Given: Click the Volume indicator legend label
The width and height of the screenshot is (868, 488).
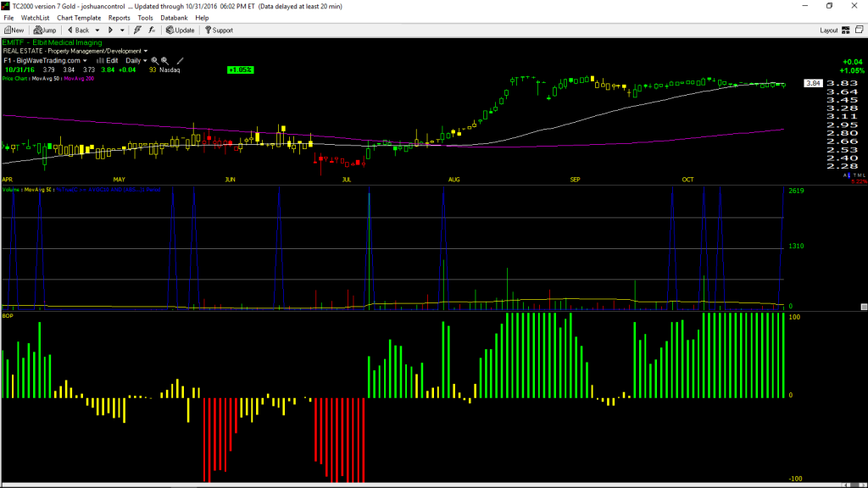Looking at the screenshot, I should tap(10, 190).
